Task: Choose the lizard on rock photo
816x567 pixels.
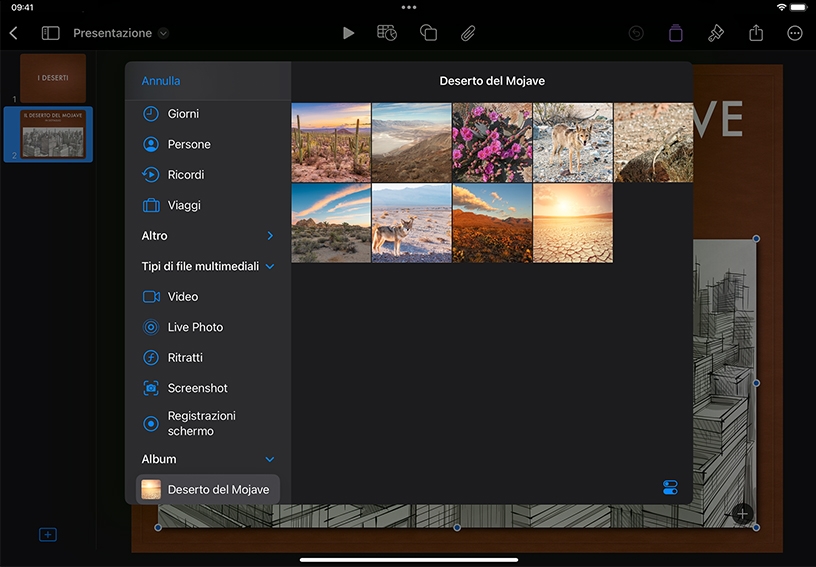Action: pyautogui.click(x=654, y=142)
